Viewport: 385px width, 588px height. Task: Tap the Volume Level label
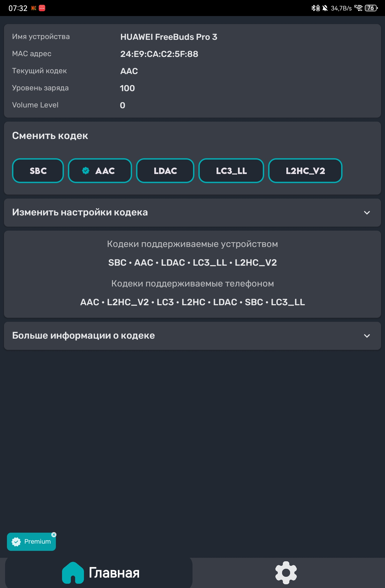point(35,105)
